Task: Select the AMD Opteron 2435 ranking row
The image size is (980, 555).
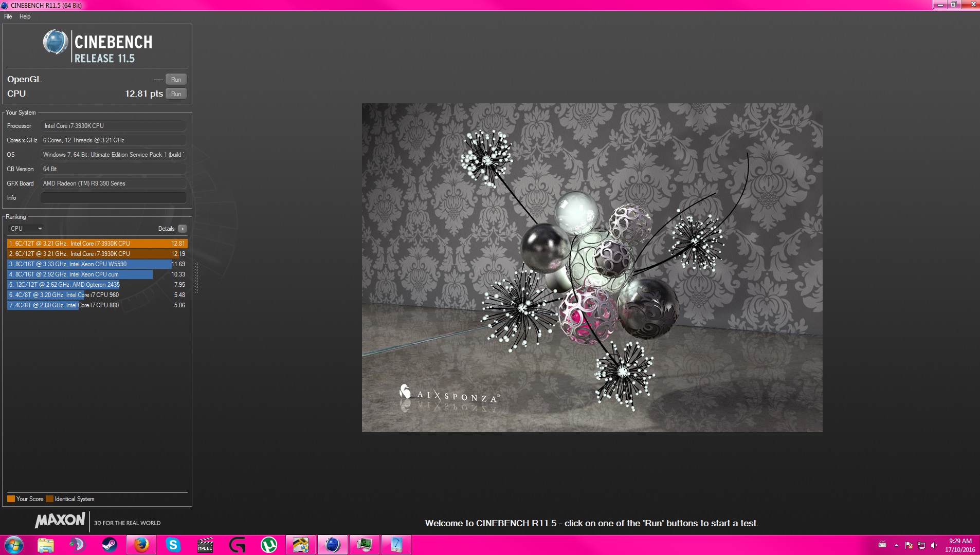Action: 97,285
